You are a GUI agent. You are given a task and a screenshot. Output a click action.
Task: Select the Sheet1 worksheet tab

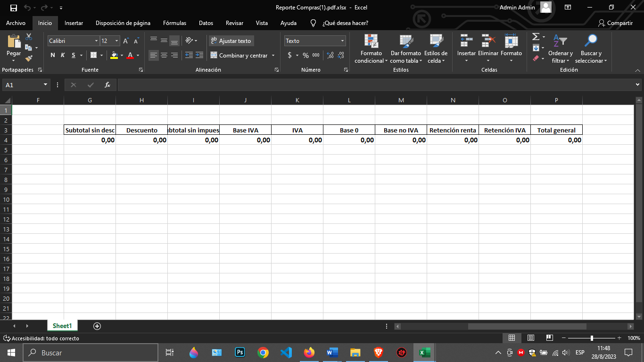point(62,326)
